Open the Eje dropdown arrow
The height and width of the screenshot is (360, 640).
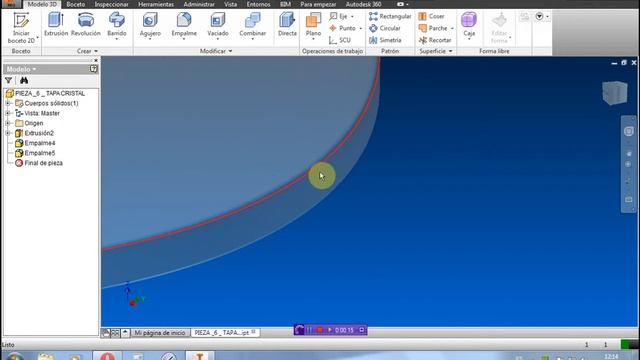click(x=352, y=17)
